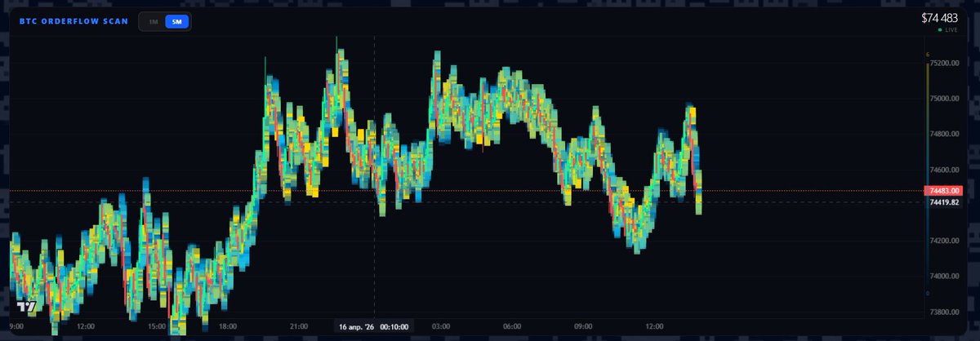Click the 09:00 time axis label
Image resolution: width=980 pixels, height=341 pixels.
583,326
